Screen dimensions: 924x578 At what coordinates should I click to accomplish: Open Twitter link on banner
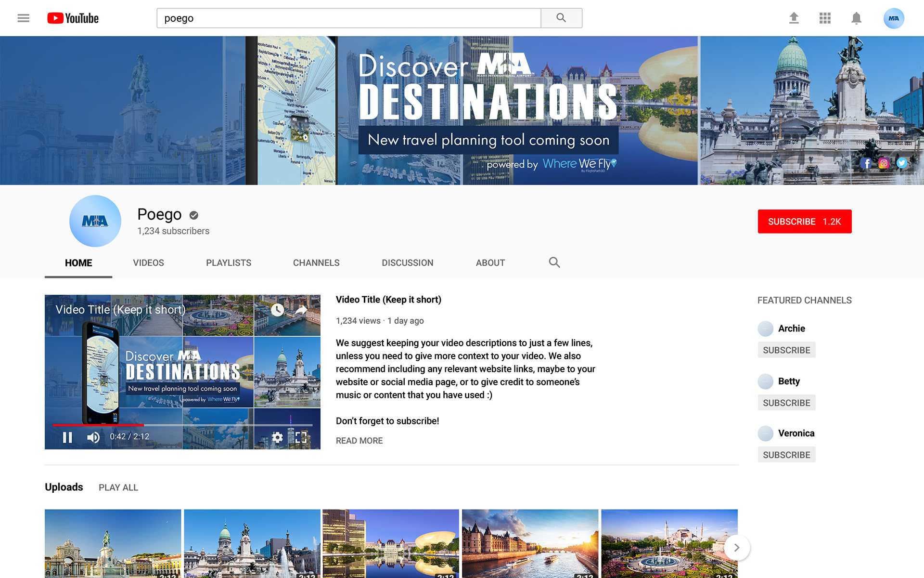coord(902,163)
